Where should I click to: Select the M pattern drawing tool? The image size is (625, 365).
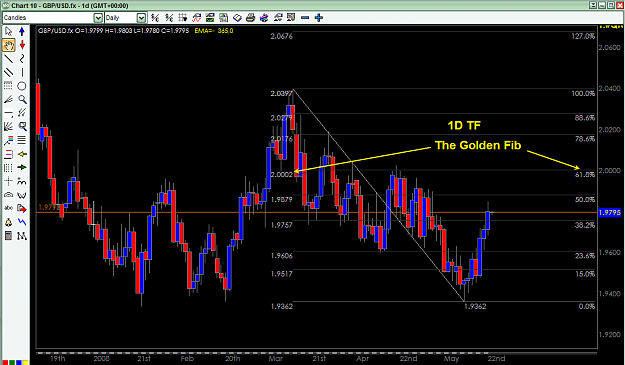coord(22,236)
